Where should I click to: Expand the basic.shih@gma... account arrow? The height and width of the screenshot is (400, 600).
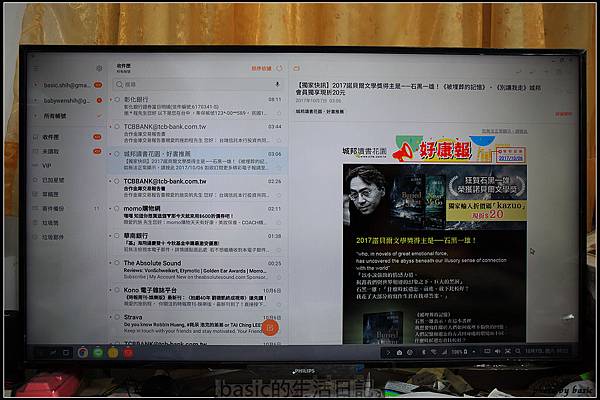tap(36, 85)
